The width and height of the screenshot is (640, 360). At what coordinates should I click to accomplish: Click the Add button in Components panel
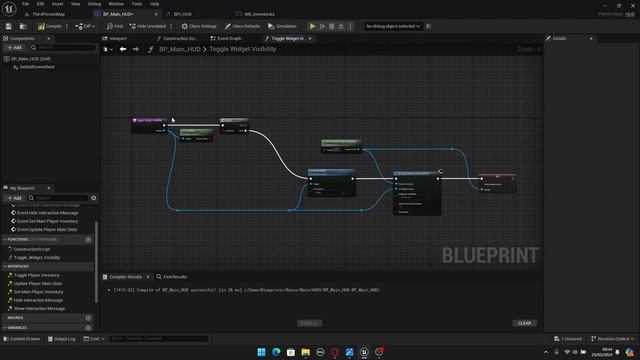point(15,48)
